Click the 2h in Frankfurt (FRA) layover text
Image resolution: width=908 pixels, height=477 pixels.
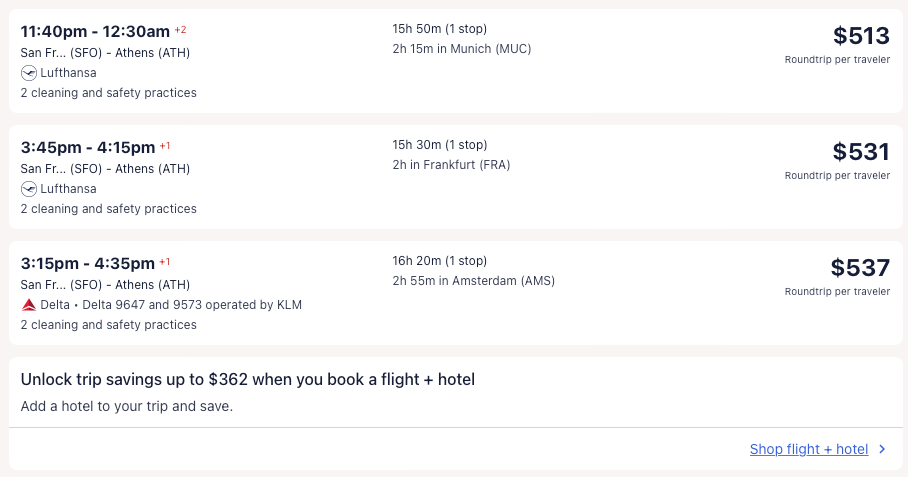tap(451, 165)
